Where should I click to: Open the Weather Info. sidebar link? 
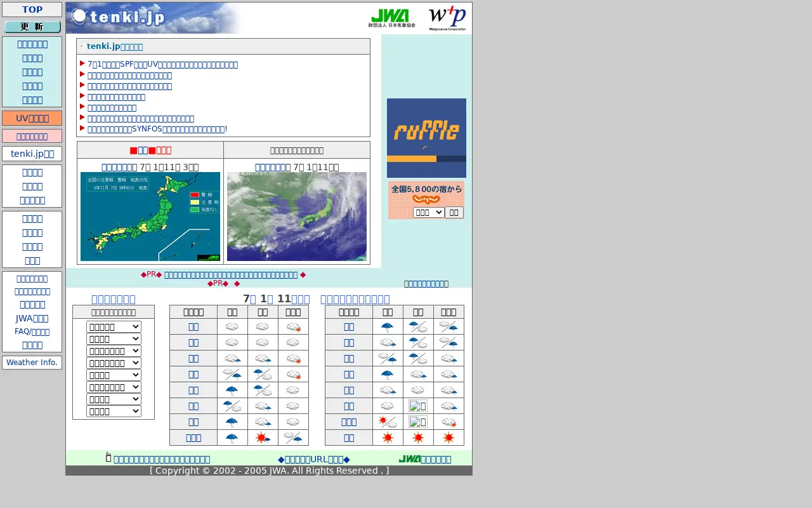pyautogui.click(x=32, y=363)
